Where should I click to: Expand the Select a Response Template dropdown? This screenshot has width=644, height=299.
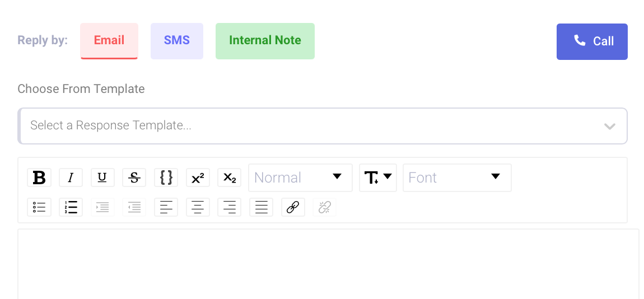tap(323, 125)
